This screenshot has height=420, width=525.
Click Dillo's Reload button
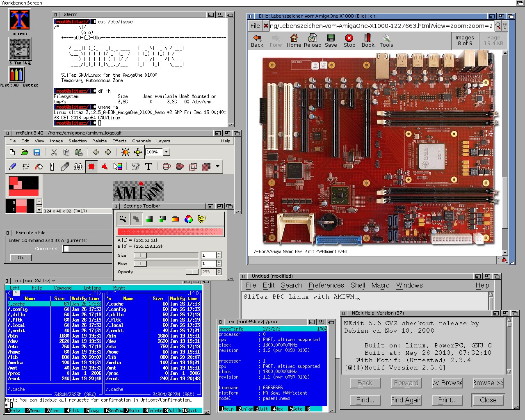[x=313, y=41]
